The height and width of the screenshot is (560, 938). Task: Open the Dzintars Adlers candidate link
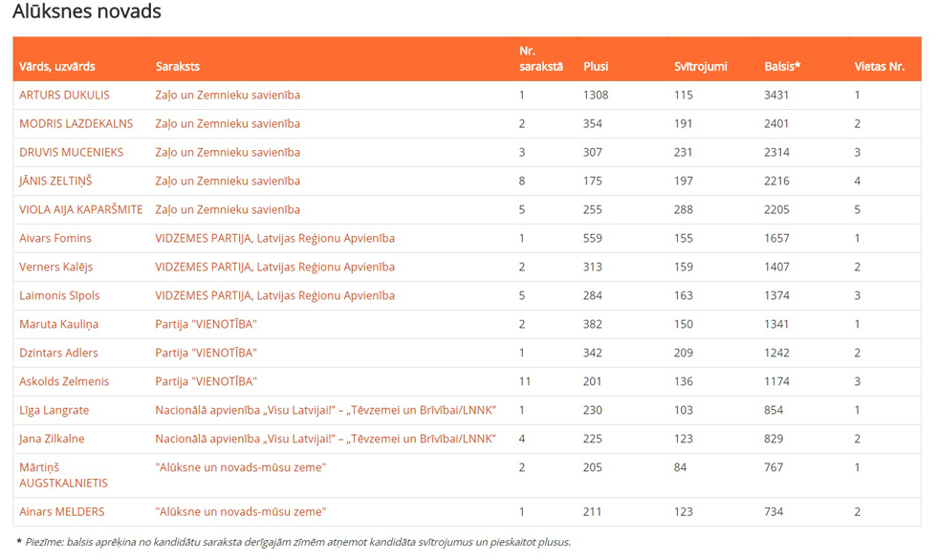[x=58, y=354]
